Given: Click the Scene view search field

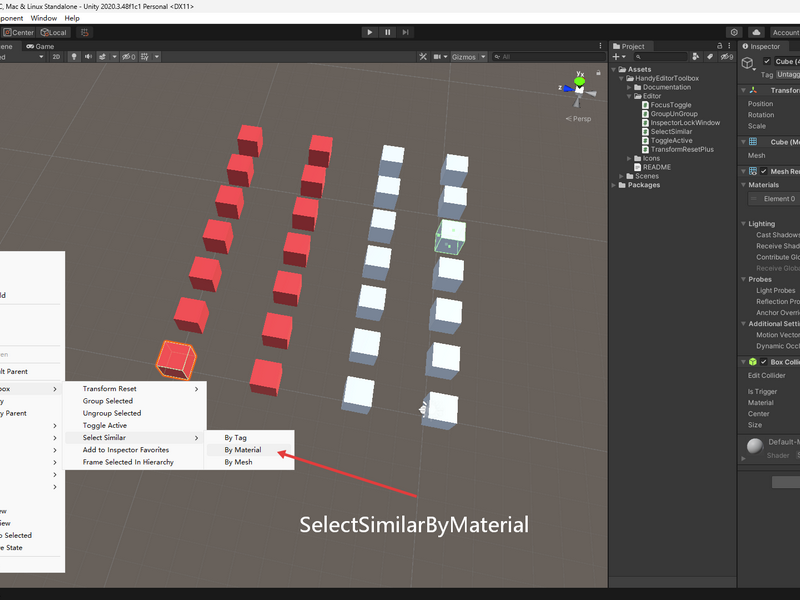Looking at the screenshot, I should (548, 57).
